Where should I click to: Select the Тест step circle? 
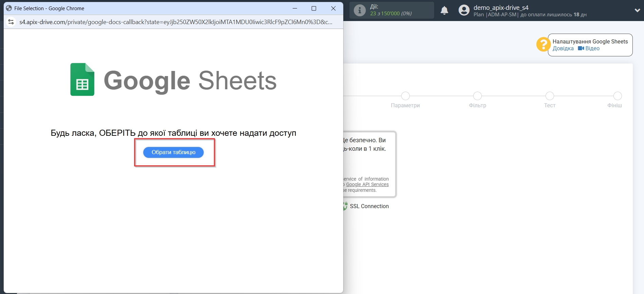point(550,96)
